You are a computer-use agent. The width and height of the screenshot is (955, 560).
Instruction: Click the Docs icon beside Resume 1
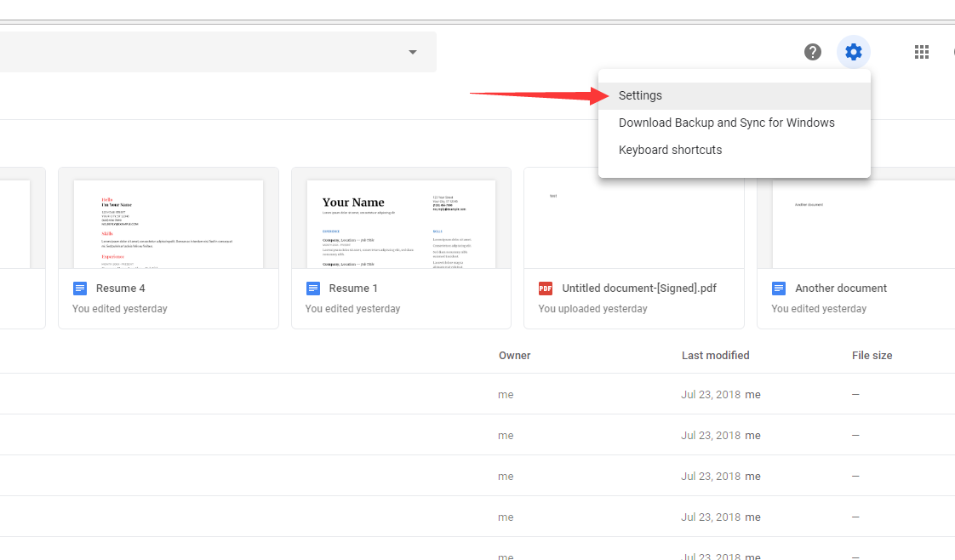(x=313, y=288)
